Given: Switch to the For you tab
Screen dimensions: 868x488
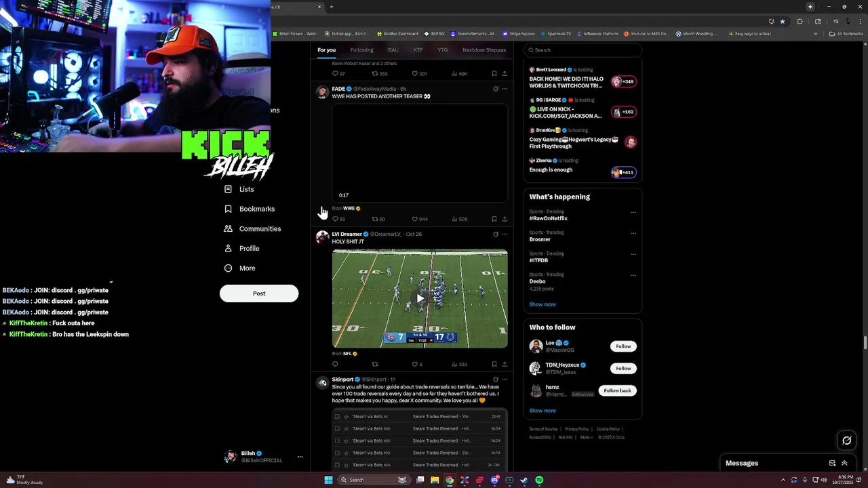Looking at the screenshot, I should click(326, 50).
